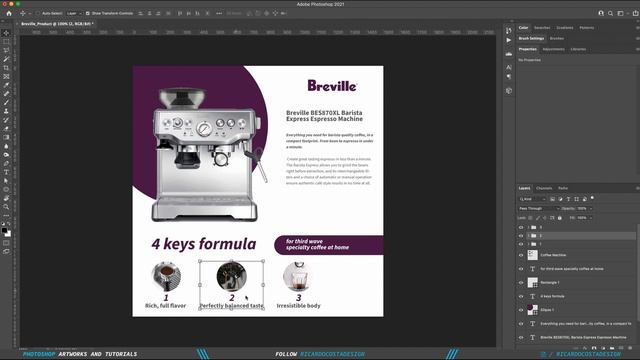This screenshot has width=640, height=360.
Task: Select the Lasso tool
Action: (6, 50)
